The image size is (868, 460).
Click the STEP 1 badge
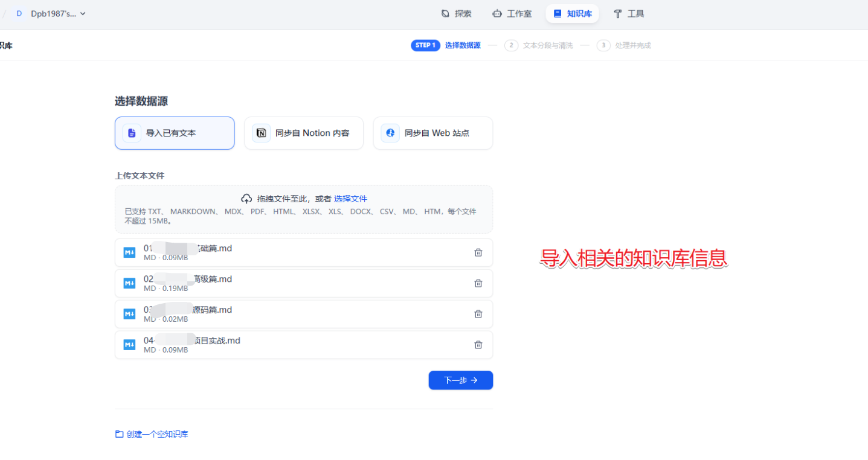click(x=425, y=45)
